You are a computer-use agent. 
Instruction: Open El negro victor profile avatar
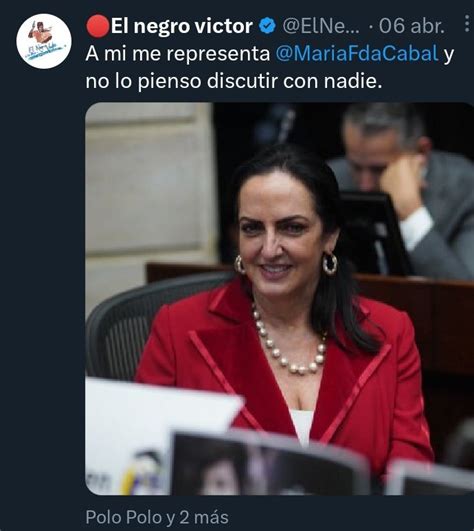(44, 41)
